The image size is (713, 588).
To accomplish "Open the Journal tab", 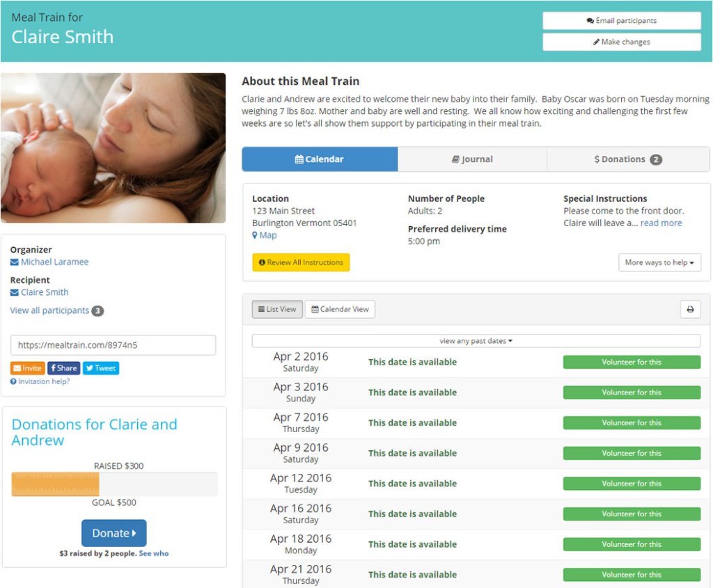I will pyautogui.click(x=472, y=159).
